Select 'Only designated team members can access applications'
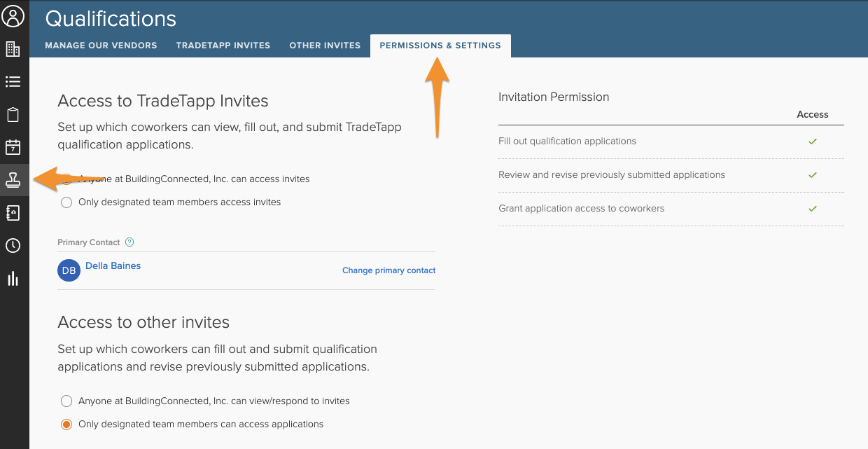Screen dimensions: 868x449 (x=66, y=424)
